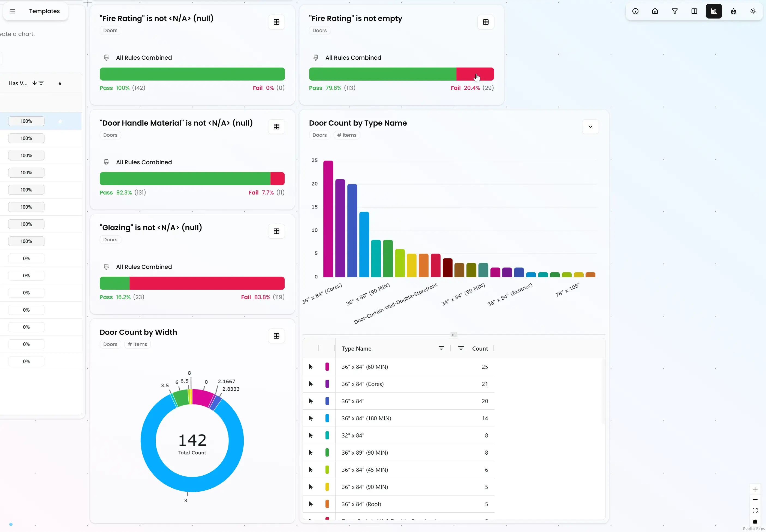Click the broom cleanup icon

(733, 11)
